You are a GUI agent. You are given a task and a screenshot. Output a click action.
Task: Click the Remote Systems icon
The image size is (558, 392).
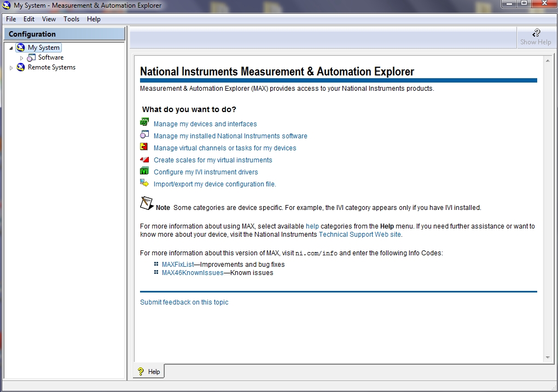21,67
